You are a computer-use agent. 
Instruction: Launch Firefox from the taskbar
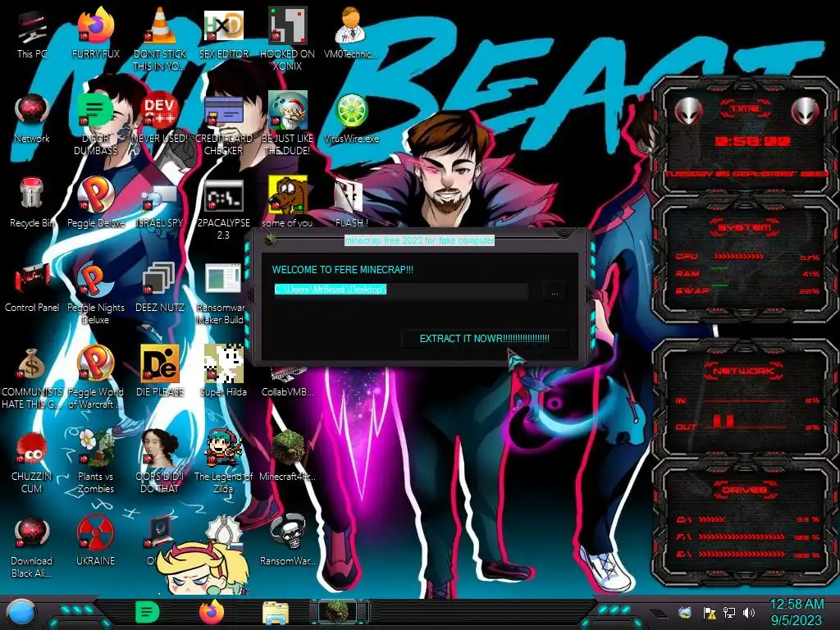tap(212, 612)
